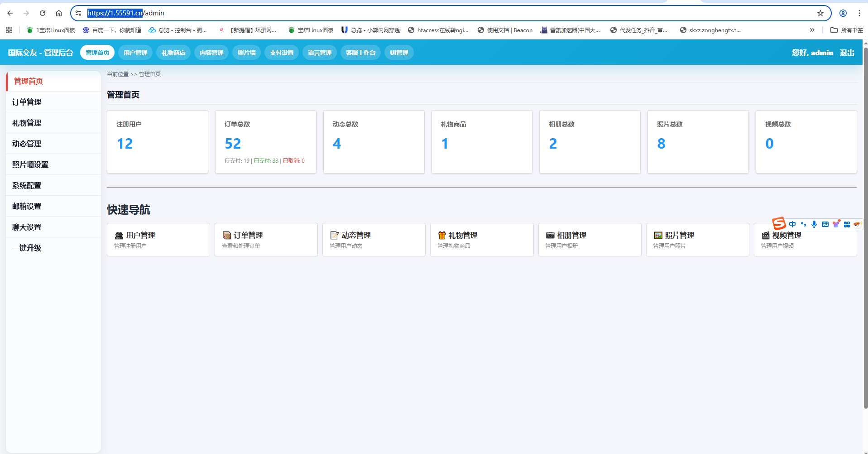Click the video management clapperboard icon
Viewport: 868px width, 454px height.
coord(766,236)
